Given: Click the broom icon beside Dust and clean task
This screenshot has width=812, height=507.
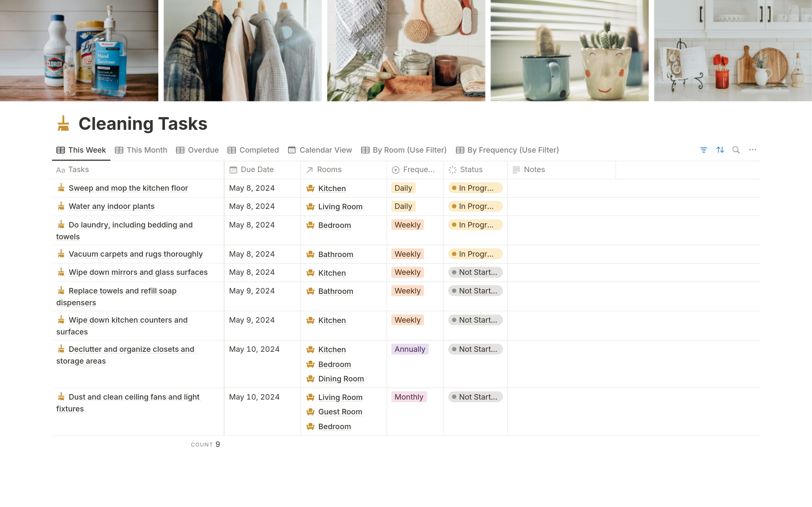Looking at the screenshot, I should coord(61,397).
